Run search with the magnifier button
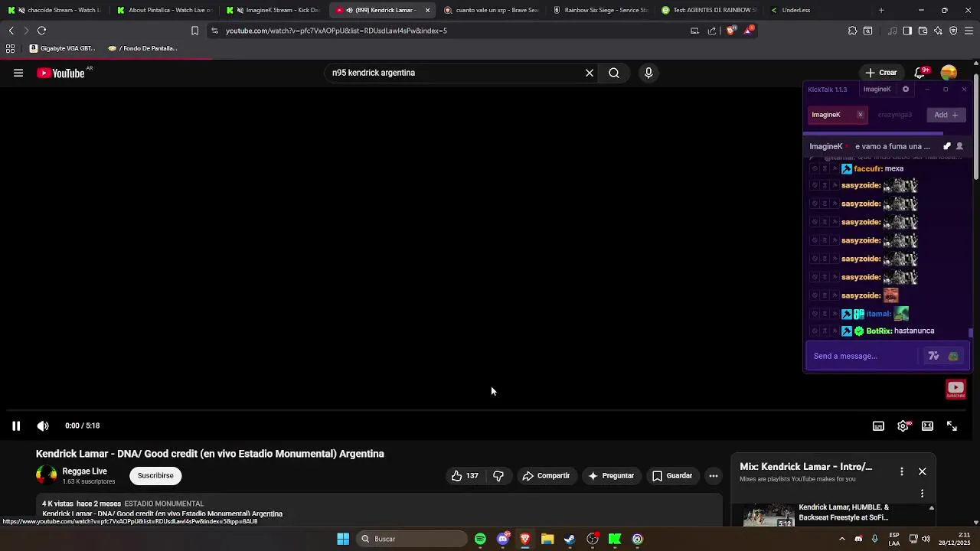Viewport: 980px width, 551px height. [614, 73]
